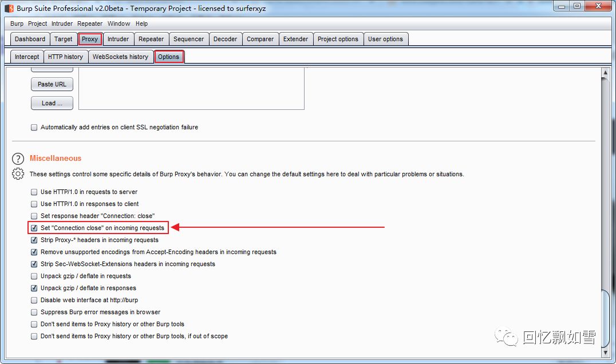
Task: Open the Repeater menu
Action: (x=89, y=23)
